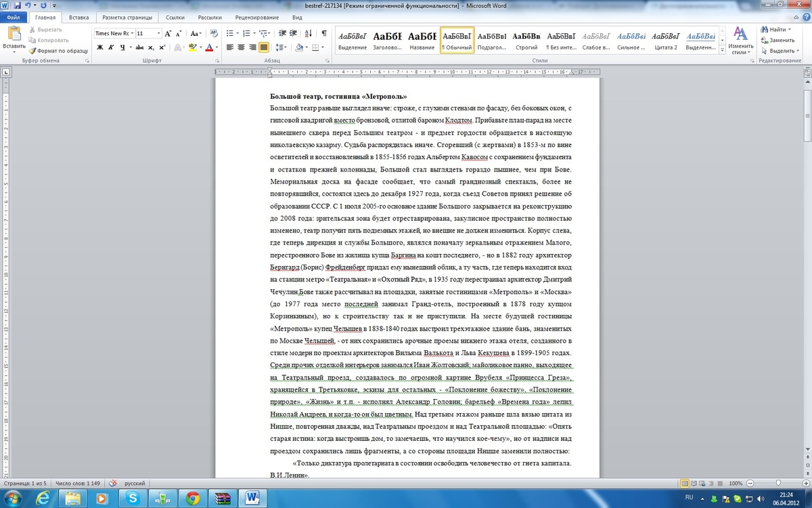
Task: Click the word count (Число слов) indicator
Action: point(78,483)
